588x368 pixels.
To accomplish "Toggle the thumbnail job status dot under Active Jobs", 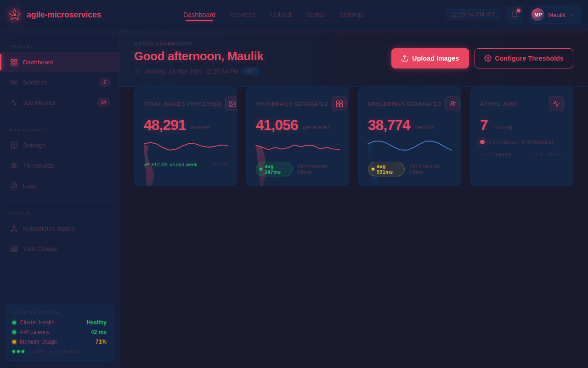I will pyautogui.click(x=482, y=142).
